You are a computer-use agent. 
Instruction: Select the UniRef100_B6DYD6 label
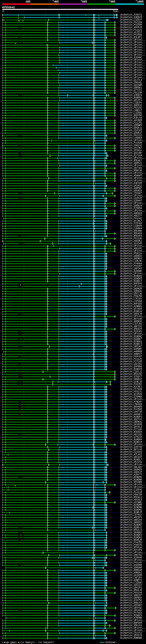pos(131,115)
